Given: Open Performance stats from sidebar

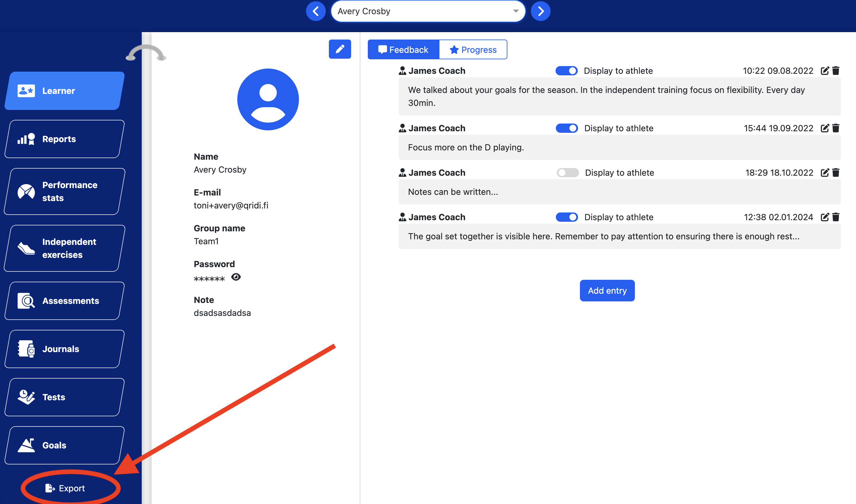Looking at the screenshot, I should coord(65,191).
